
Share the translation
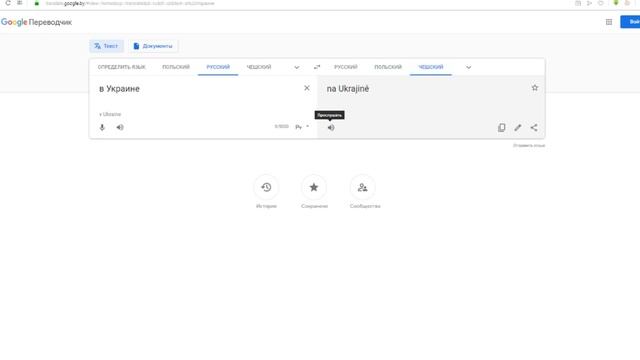click(x=534, y=128)
